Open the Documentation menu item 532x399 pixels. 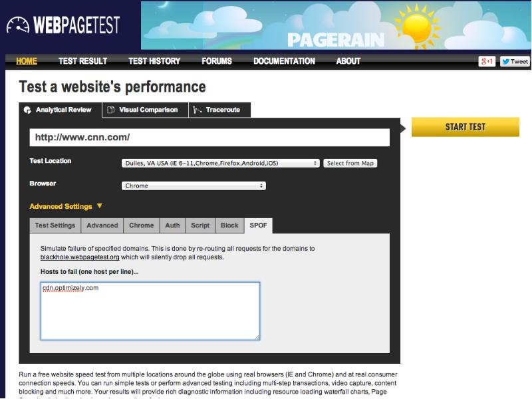pos(284,61)
